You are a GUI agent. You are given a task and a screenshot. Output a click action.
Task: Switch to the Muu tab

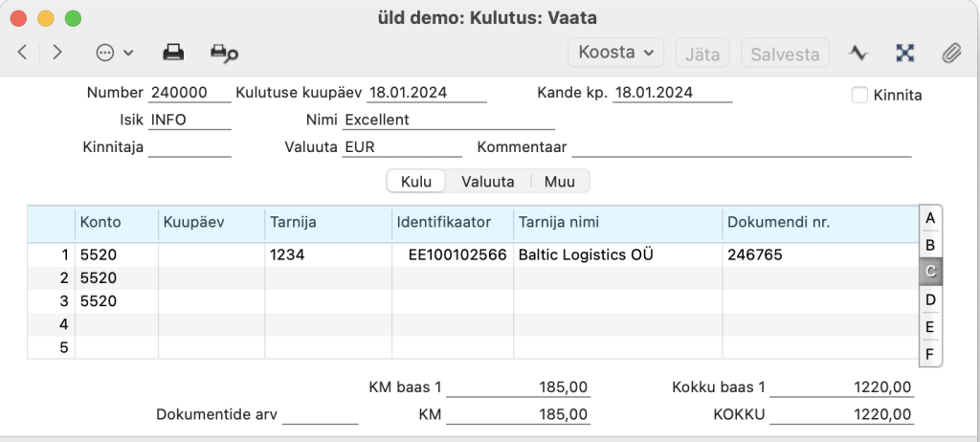pos(559,182)
